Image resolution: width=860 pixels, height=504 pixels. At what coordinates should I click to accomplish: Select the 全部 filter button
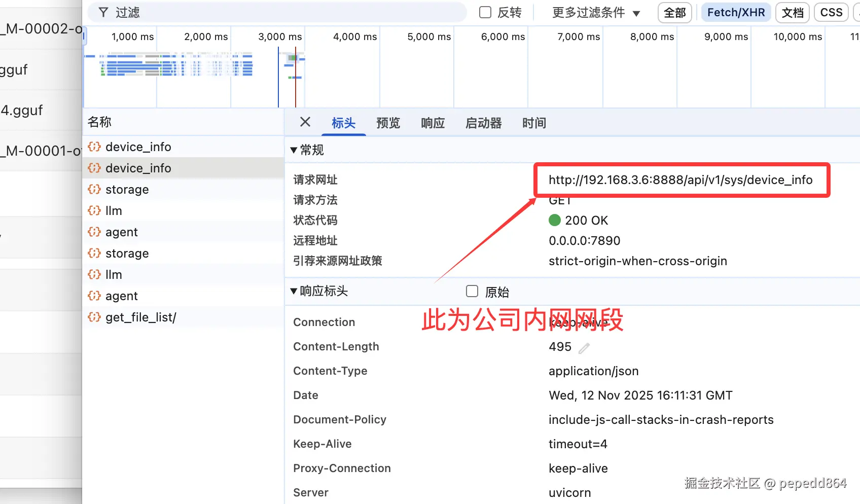coord(675,13)
